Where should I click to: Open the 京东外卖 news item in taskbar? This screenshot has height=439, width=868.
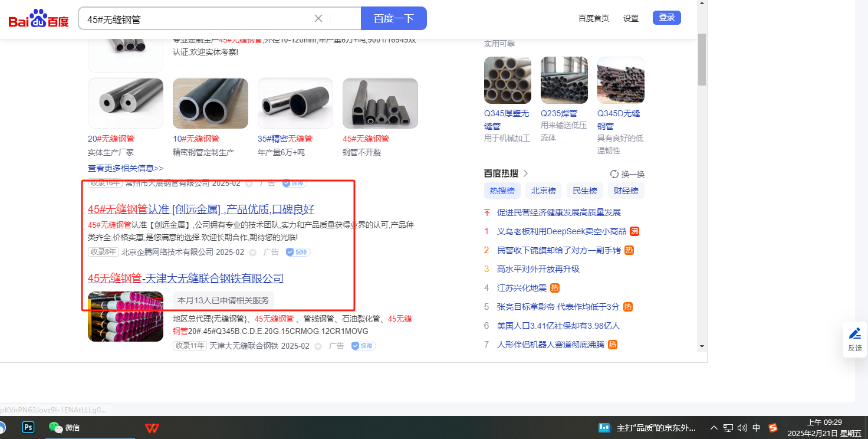[x=647, y=428]
